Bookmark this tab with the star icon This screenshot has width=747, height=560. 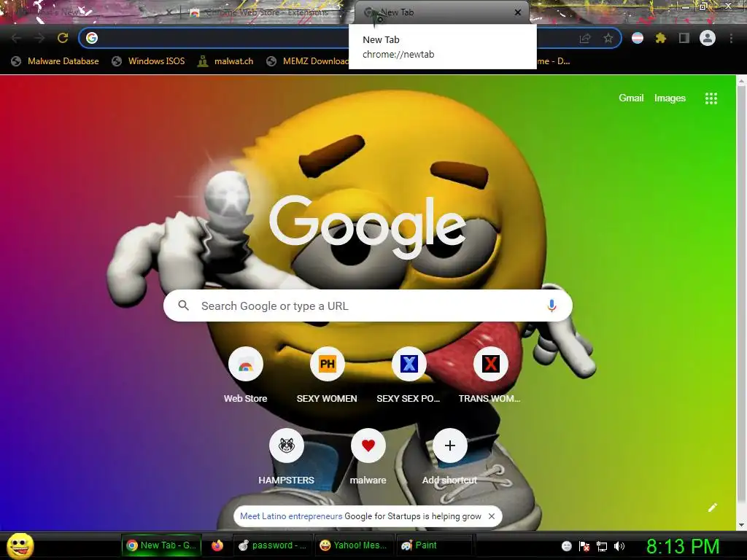(x=608, y=38)
